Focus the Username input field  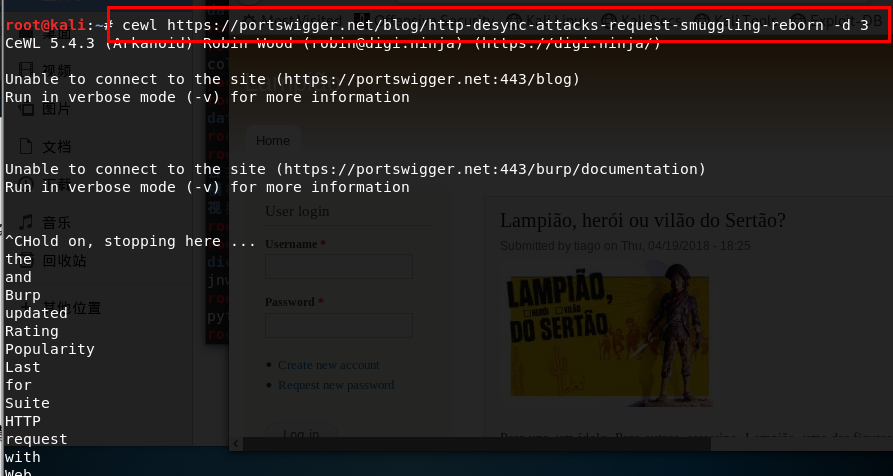point(338,266)
